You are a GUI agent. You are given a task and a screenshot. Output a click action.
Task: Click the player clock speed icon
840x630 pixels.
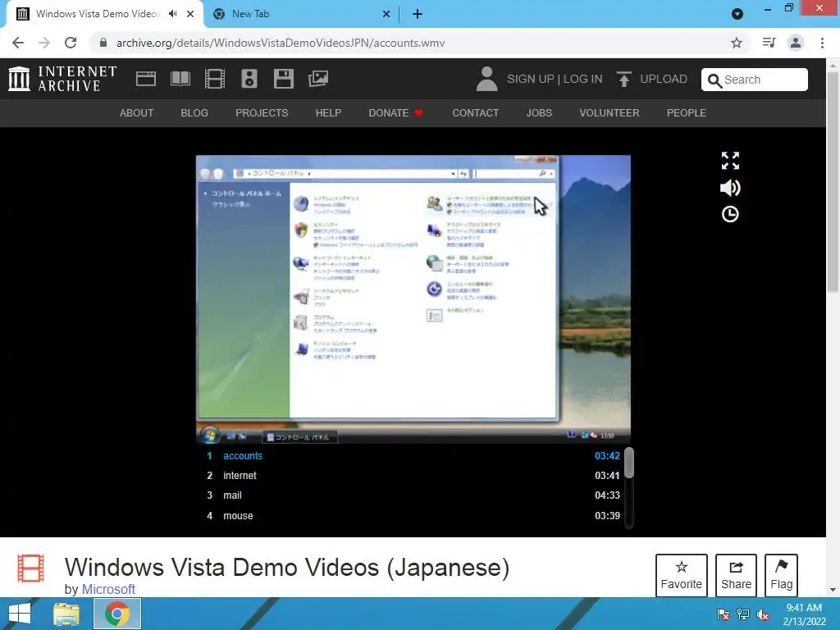730,214
